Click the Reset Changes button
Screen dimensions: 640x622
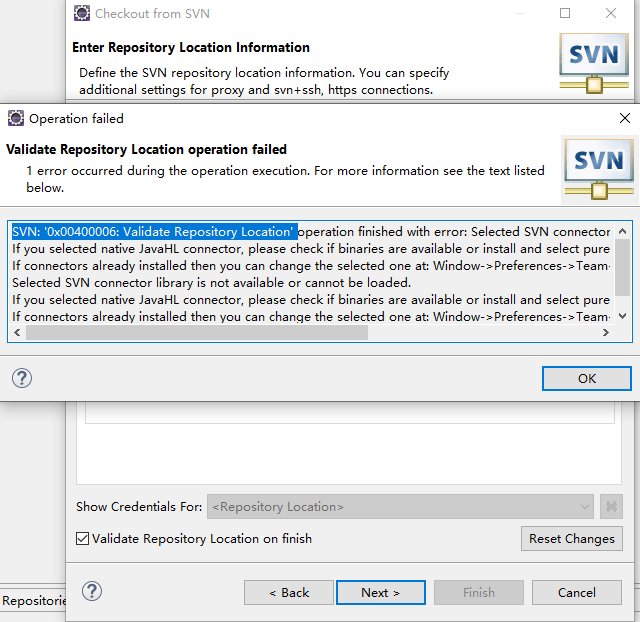point(571,538)
